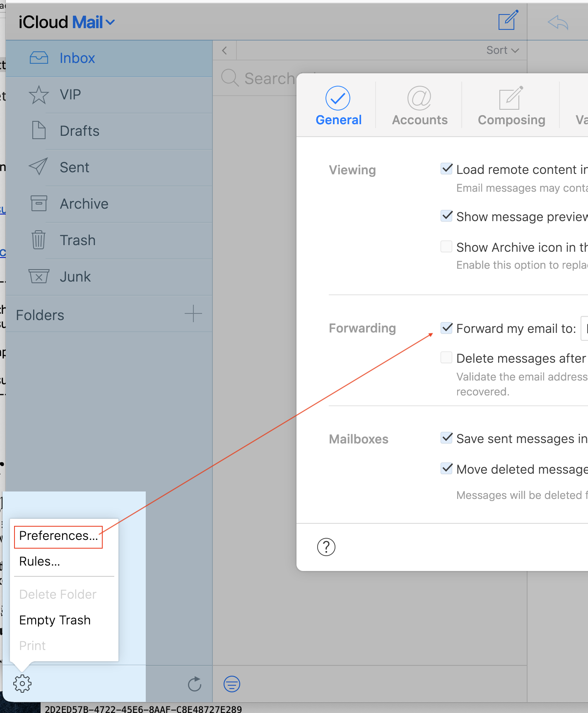
Task: Click the Folders section header
Action: point(40,316)
